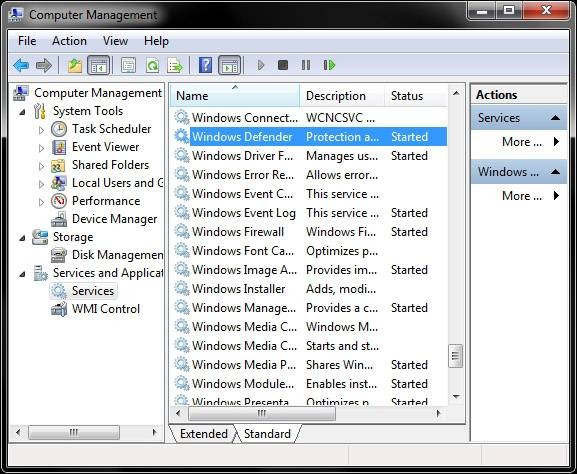Select Performance in the tree
The width and height of the screenshot is (577, 474).
point(106,201)
